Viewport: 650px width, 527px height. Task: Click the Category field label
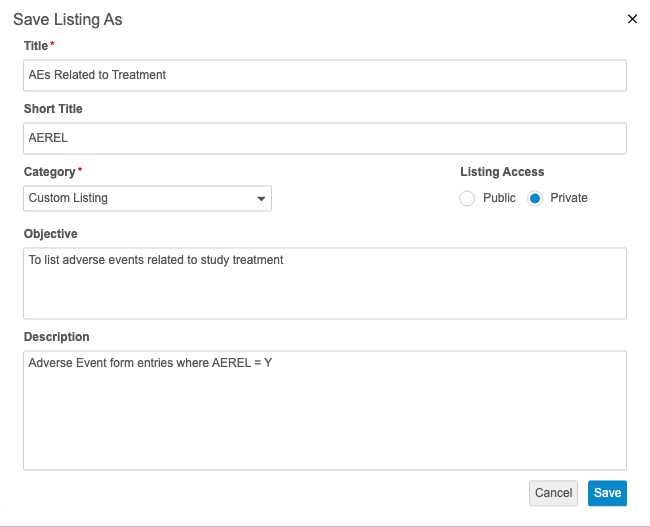click(x=49, y=172)
